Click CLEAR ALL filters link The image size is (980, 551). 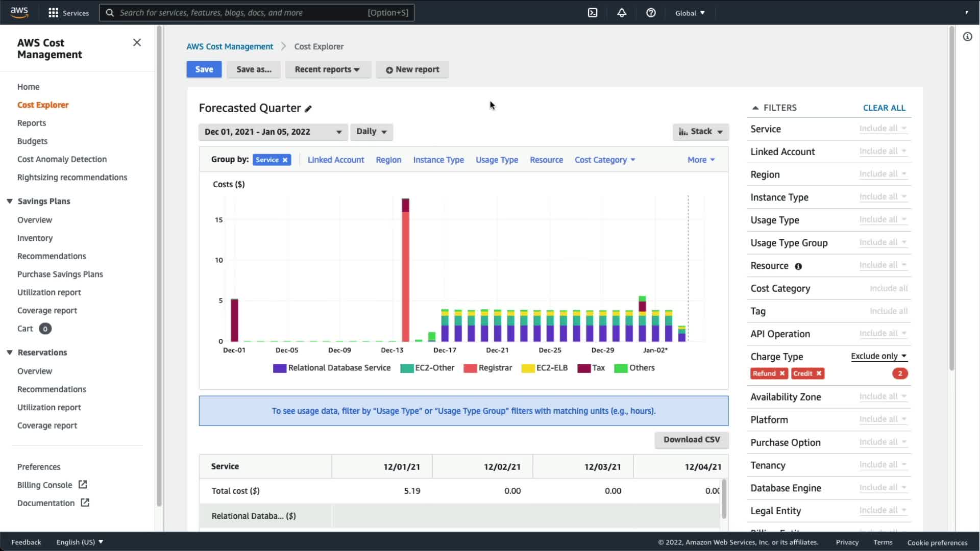tap(884, 108)
